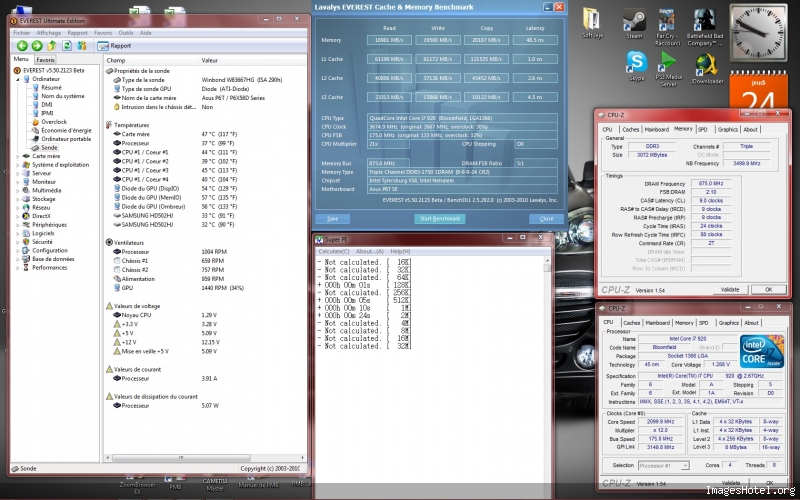Open Battlefield Bad Company desktop shortcut
This screenshot has height=500, width=800.
(707, 18)
